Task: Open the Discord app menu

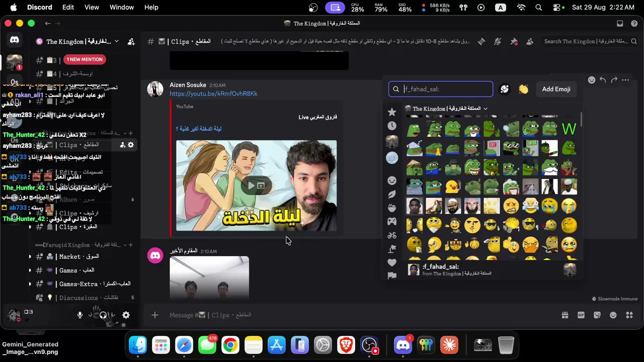Action: click(x=40, y=8)
